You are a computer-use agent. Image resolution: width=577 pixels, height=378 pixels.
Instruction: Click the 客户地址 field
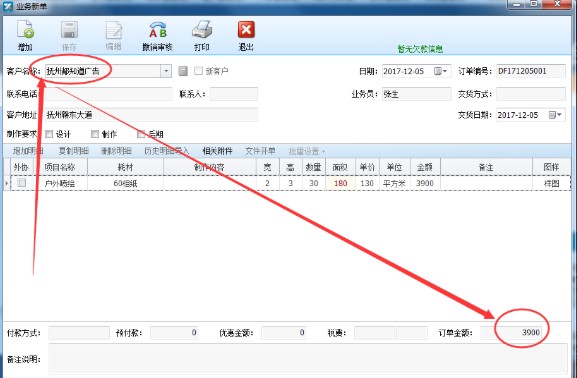point(151,115)
